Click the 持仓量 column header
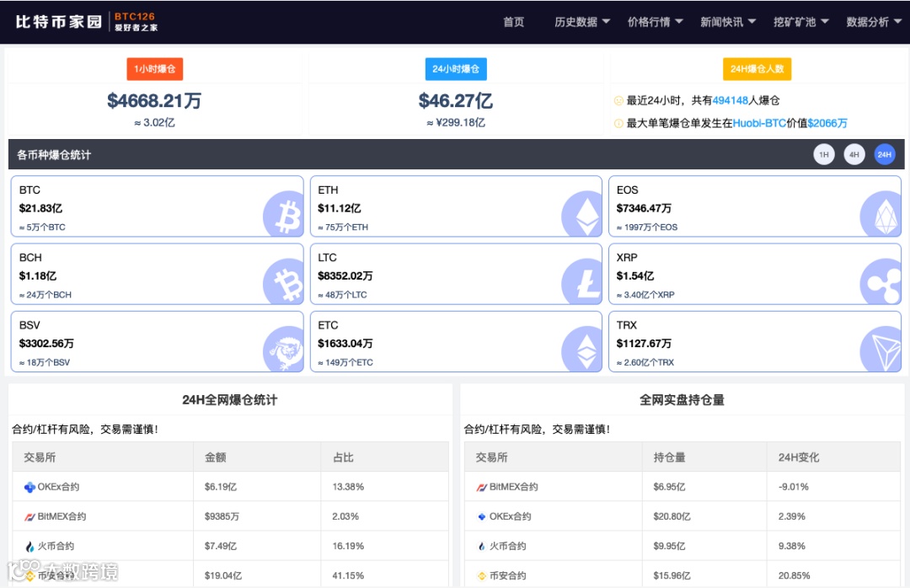This screenshot has height=588, width=910. pos(669,457)
